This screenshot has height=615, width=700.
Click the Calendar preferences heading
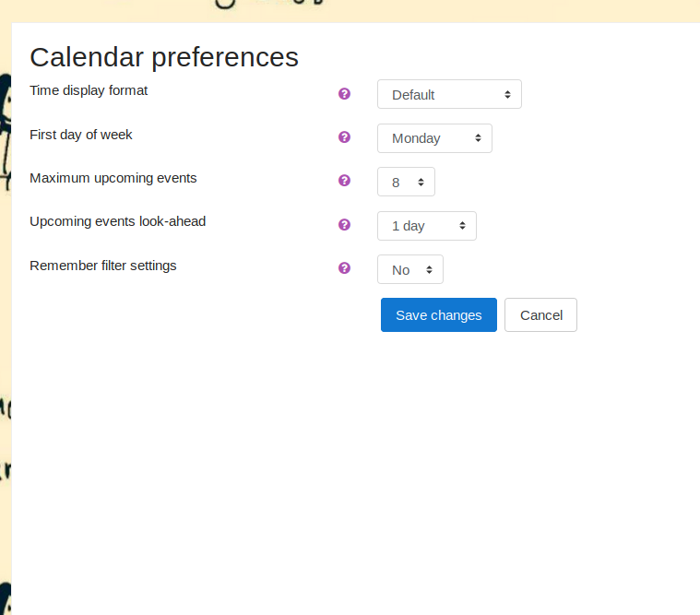click(x=164, y=57)
